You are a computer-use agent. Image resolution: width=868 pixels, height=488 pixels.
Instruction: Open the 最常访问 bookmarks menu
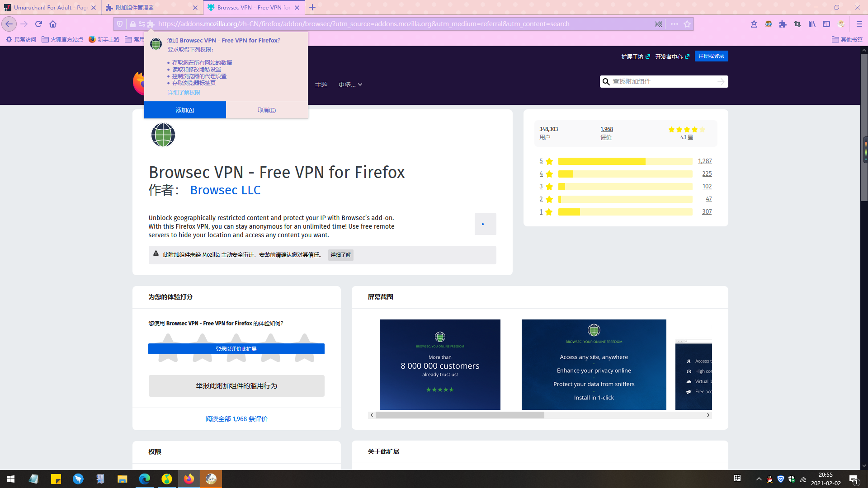21,39
